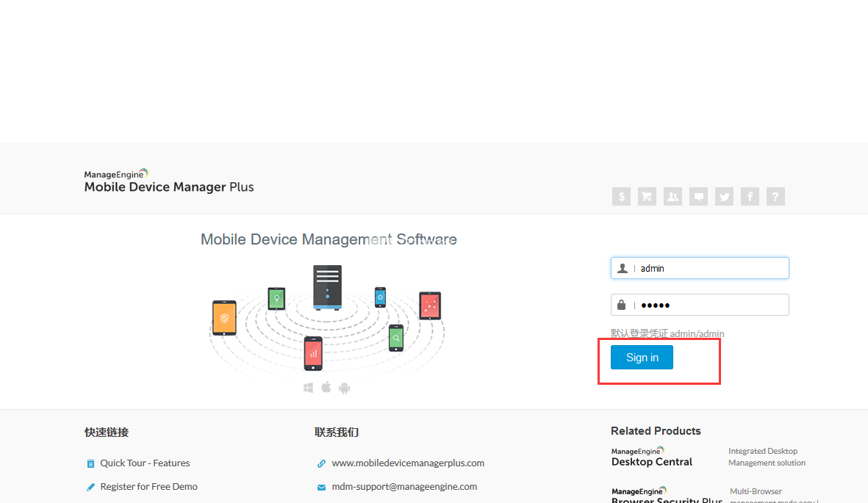Open the Desktop Central related product
The width and height of the screenshot is (868, 503).
pyautogui.click(x=652, y=457)
